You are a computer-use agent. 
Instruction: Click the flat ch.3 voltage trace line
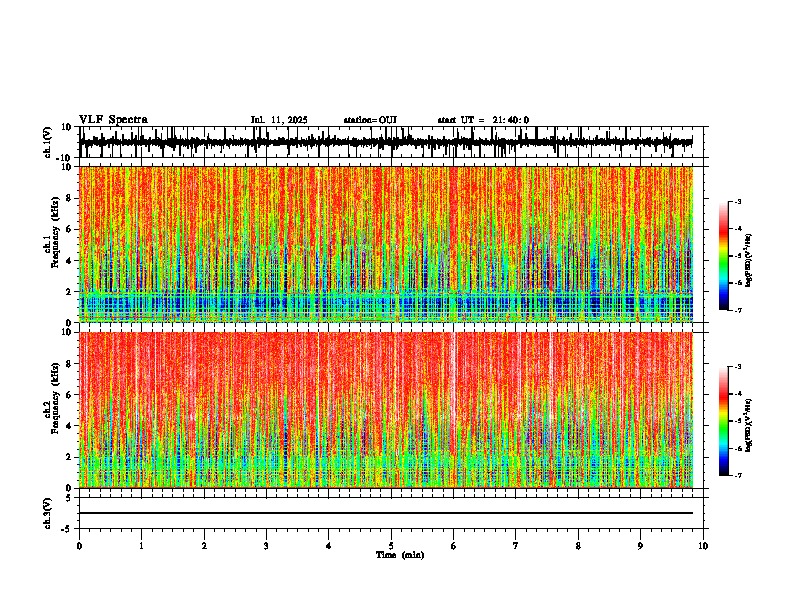[x=385, y=513]
